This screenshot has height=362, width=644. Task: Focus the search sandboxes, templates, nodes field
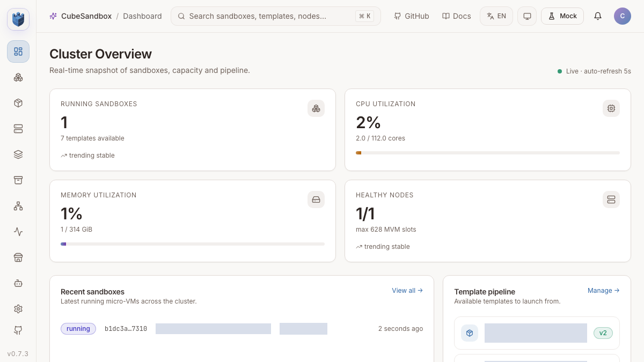coord(276,16)
